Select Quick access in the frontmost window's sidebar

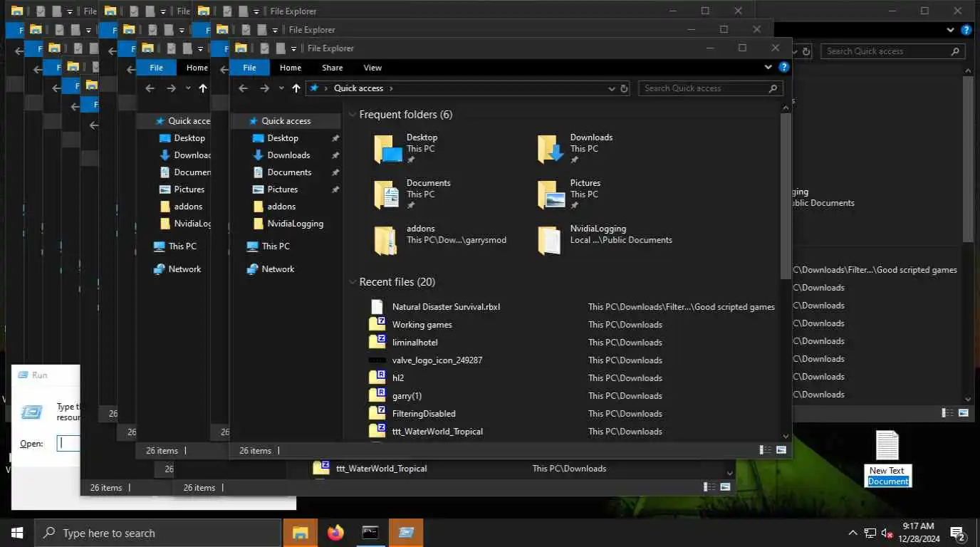(286, 121)
